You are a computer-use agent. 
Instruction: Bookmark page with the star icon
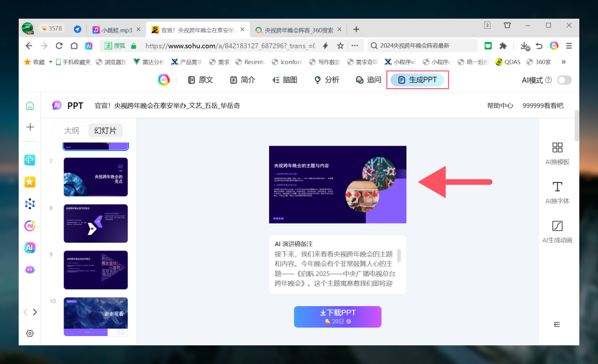341,46
